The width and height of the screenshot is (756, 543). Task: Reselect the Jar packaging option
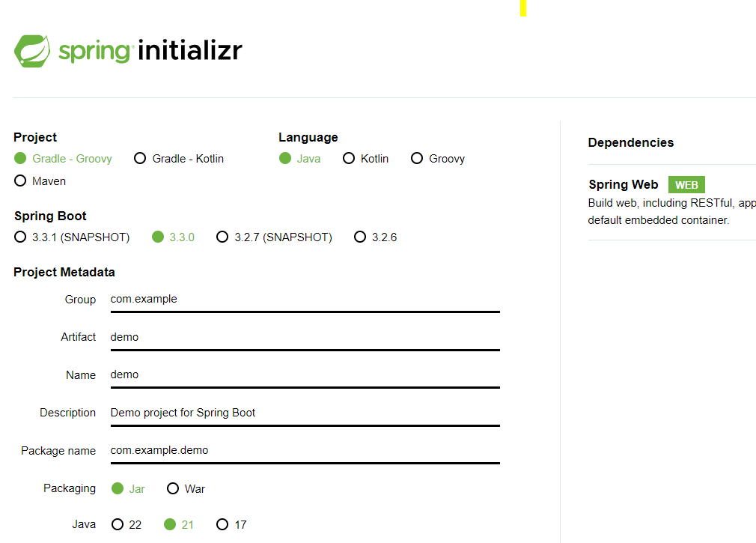click(119, 488)
